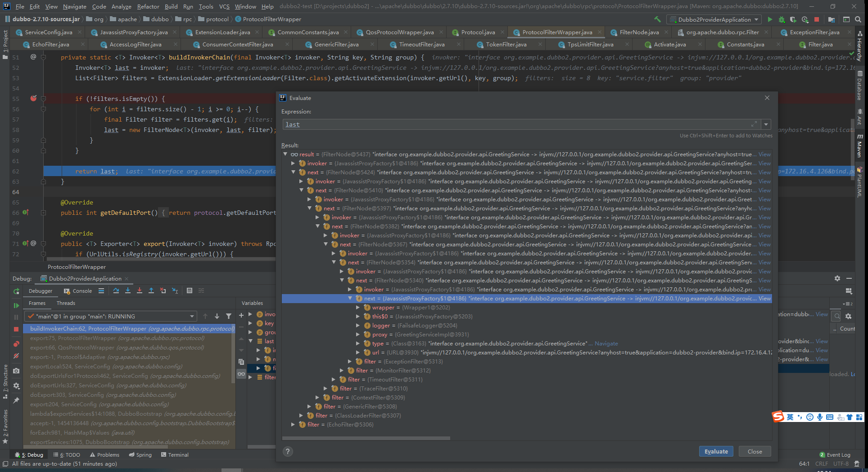Open the Refactor menu
The image size is (868, 472).
point(148,6)
